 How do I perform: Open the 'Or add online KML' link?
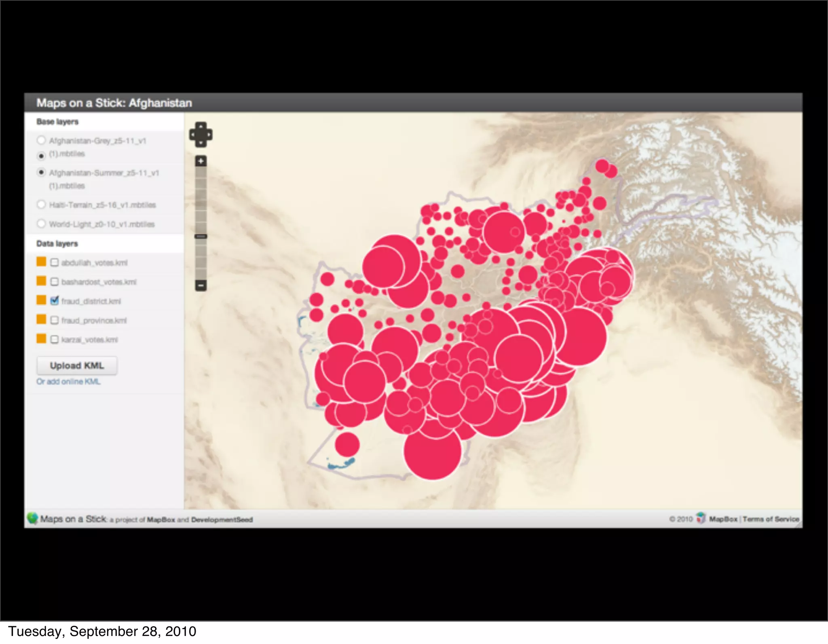point(68,382)
